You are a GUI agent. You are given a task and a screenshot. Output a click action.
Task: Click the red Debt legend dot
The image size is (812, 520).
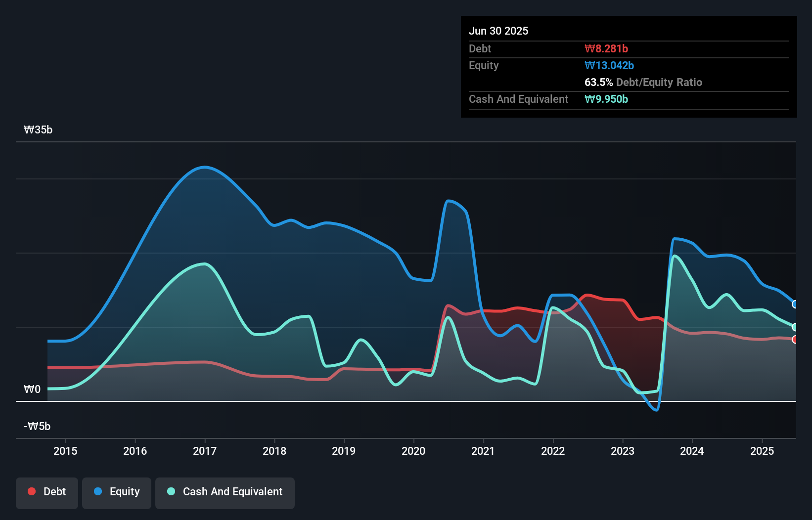32,491
